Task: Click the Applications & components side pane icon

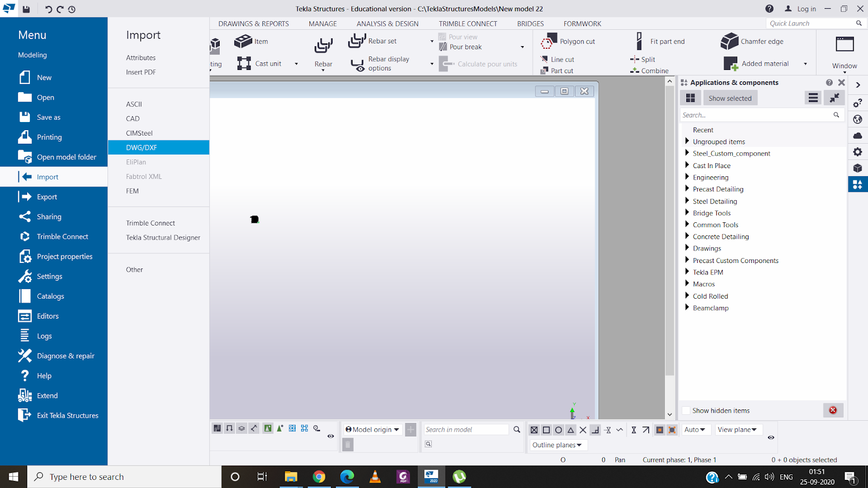Action: (x=858, y=184)
